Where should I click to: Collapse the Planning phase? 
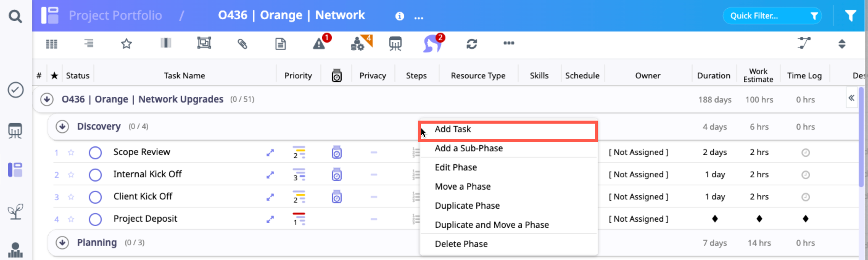[62, 243]
